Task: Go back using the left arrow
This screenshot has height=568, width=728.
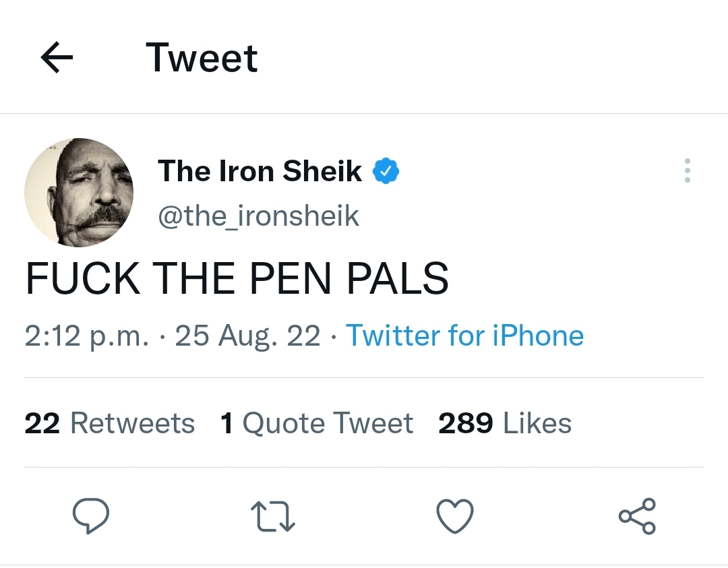Action: click(x=57, y=58)
